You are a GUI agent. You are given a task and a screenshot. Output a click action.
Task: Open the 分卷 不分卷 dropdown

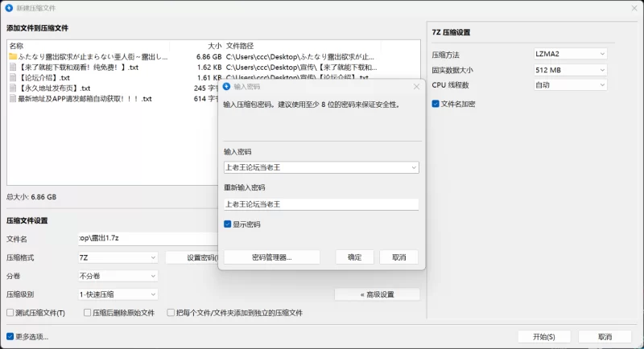click(118, 276)
